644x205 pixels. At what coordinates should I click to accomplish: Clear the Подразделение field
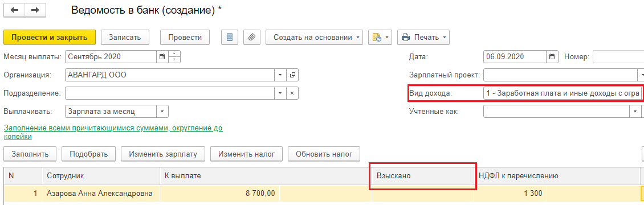292,93
